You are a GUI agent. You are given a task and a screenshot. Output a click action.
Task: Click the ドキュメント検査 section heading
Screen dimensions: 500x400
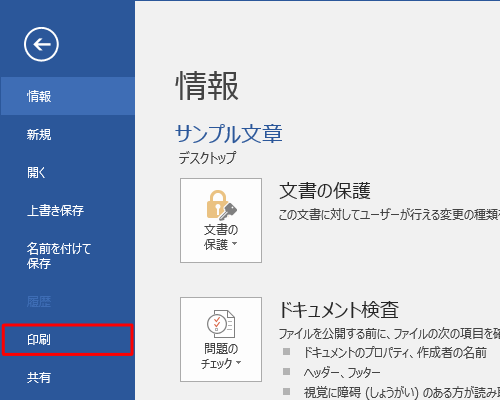(x=338, y=310)
